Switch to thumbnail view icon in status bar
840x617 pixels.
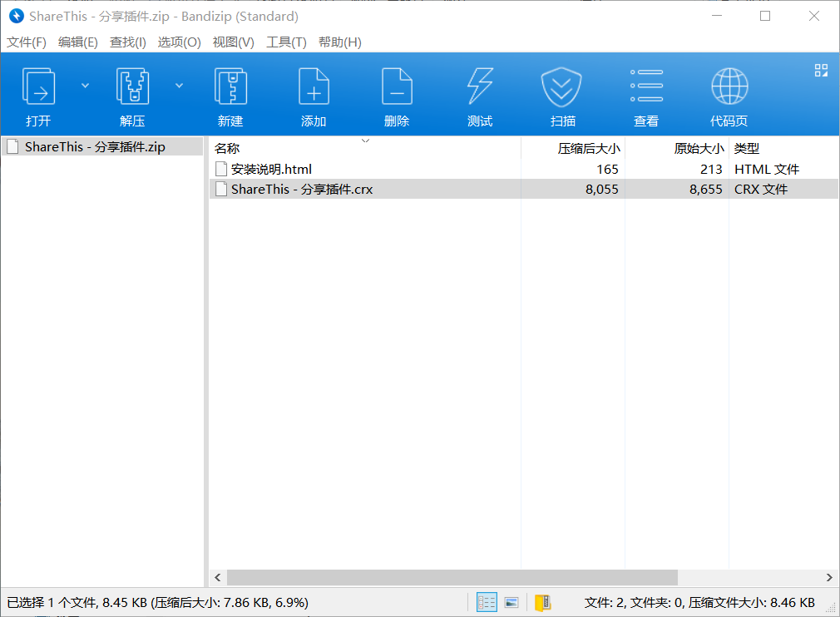[511, 603]
